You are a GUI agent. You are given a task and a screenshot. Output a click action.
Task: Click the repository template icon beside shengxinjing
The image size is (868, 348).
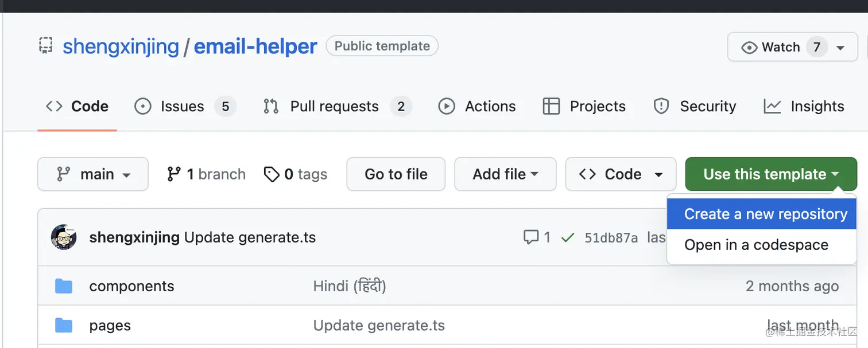pyautogui.click(x=46, y=46)
